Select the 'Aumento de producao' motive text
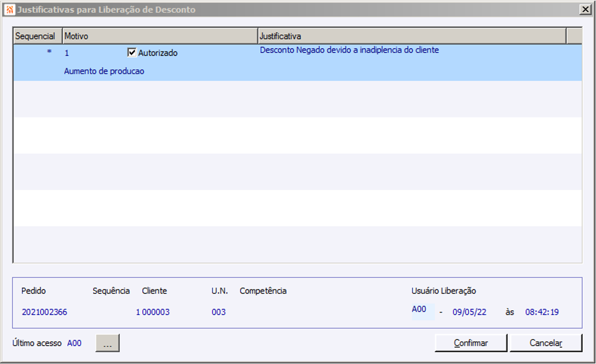 point(104,71)
